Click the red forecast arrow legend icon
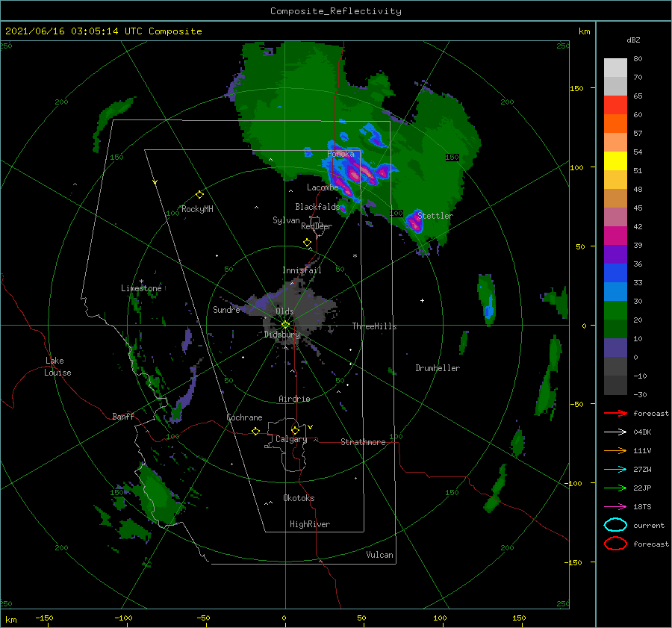The width and height of the screenshot is (672, 628). point(615,413)
